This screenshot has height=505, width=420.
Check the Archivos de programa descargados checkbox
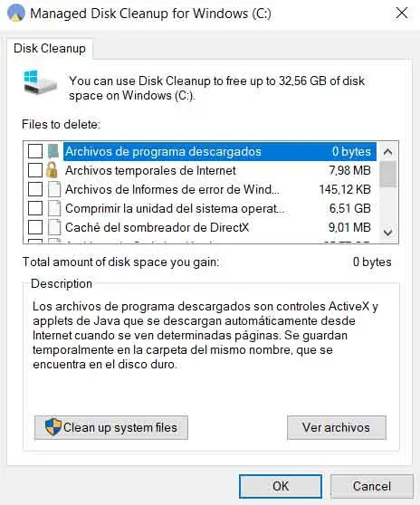35,151
